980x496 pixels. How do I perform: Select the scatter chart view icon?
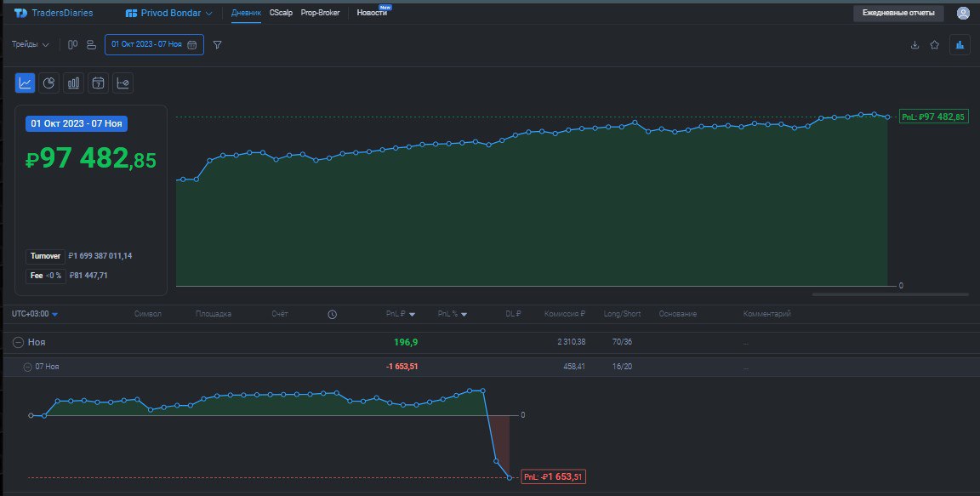pos(122,83)
